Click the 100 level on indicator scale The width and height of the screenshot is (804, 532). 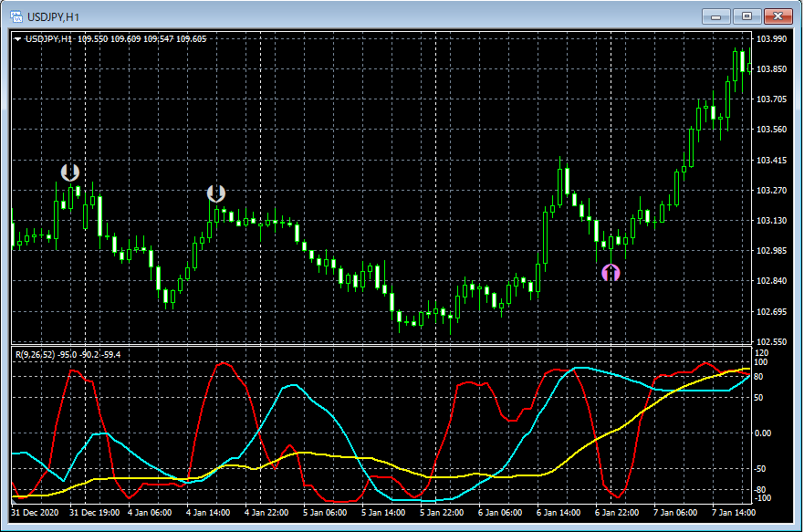pyautogui.click(x=762, y=362)
